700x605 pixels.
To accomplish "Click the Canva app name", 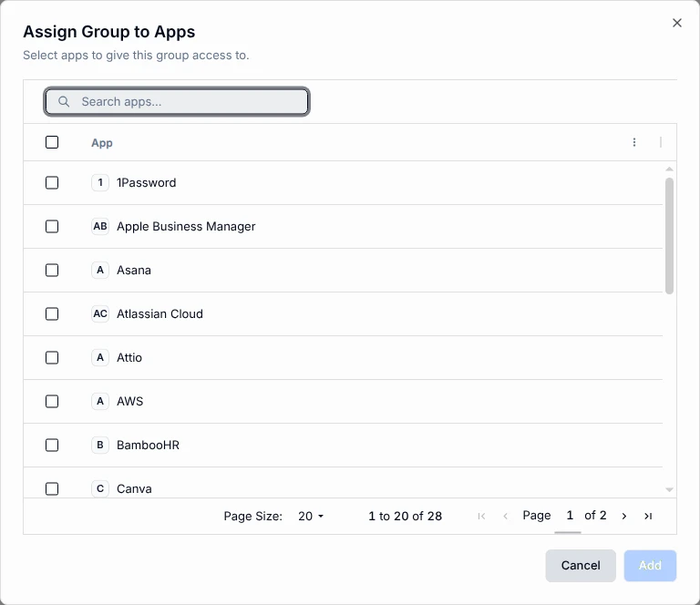I will click(134, 488).
